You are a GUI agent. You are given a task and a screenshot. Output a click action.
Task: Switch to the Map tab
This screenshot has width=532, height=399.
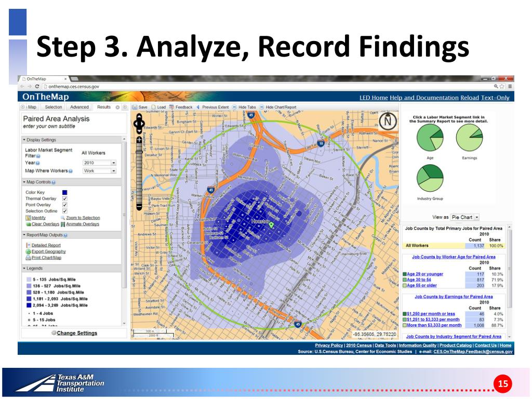pos(32,107)
